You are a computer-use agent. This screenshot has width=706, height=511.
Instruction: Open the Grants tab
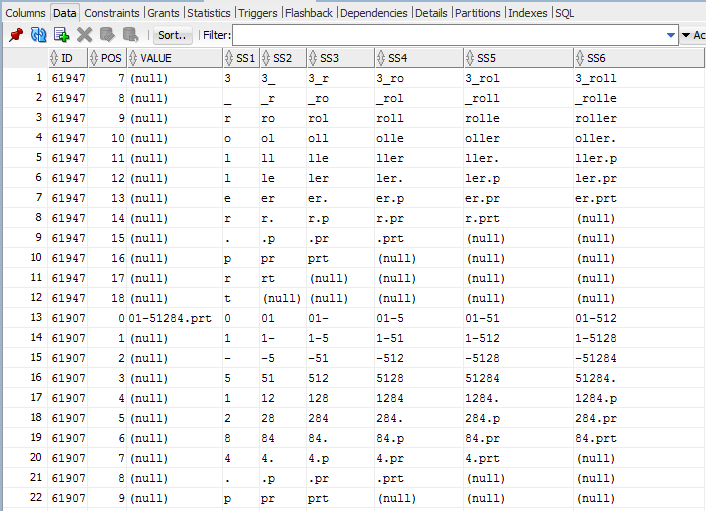163,13
